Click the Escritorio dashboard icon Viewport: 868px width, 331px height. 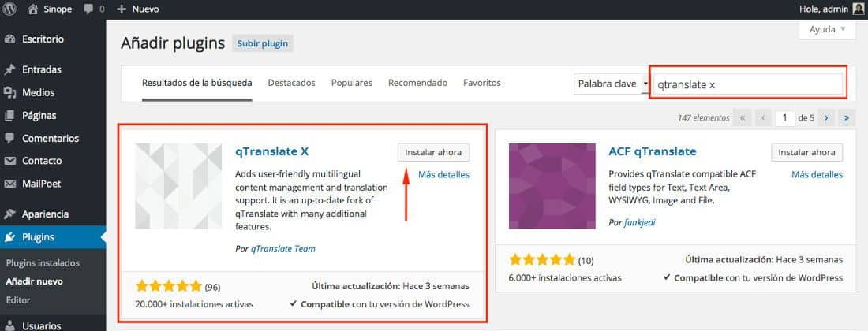[x=9, y=39]
